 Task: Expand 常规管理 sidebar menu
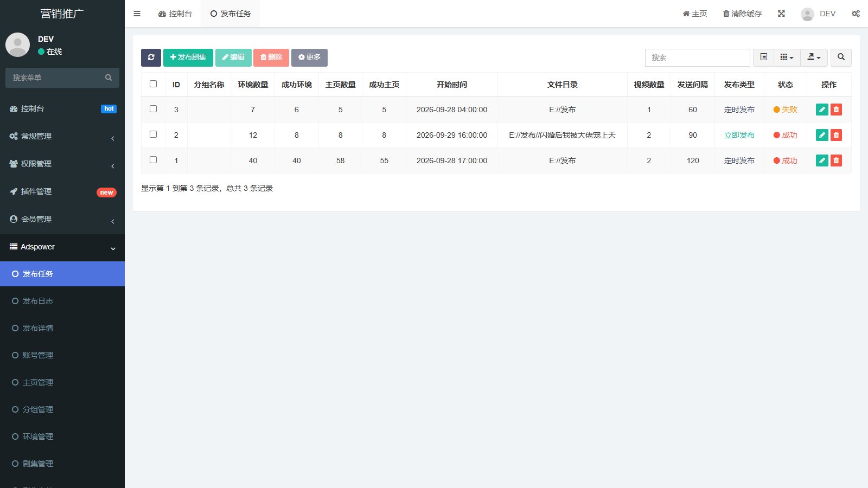click(62, 136)
